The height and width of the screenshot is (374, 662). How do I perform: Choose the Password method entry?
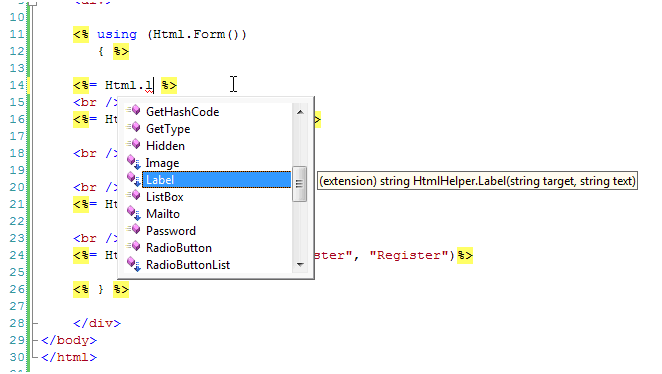tap(171, 231)
